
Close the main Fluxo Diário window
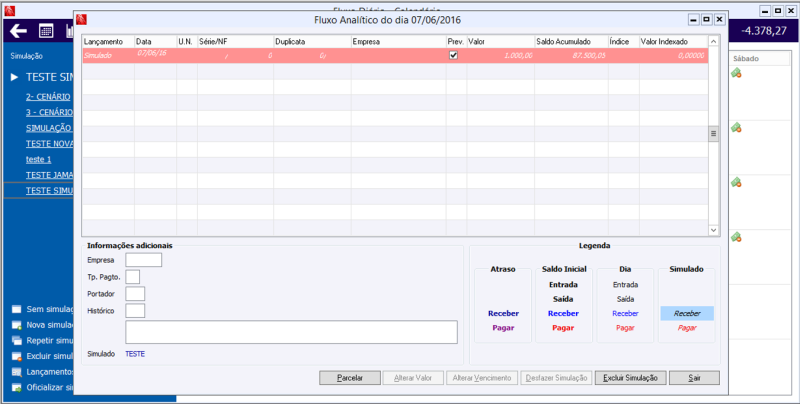[790, 10]
